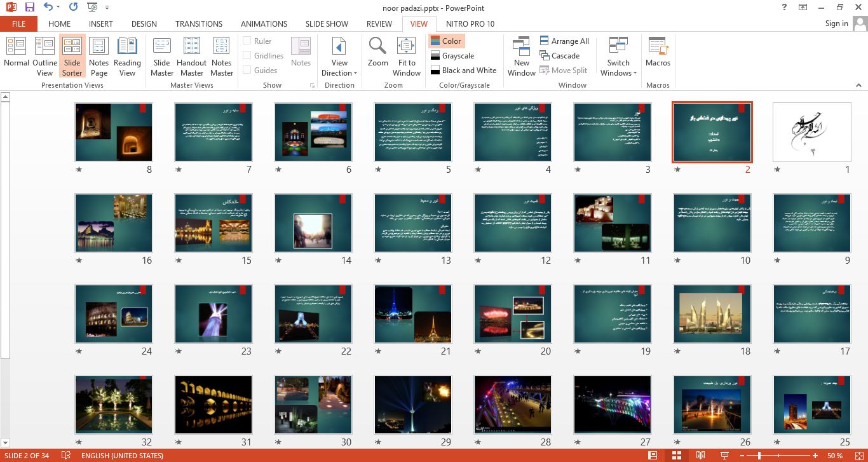
Task: Cascade the open windows
Action: pyautogui.click(x=559, y=55)
